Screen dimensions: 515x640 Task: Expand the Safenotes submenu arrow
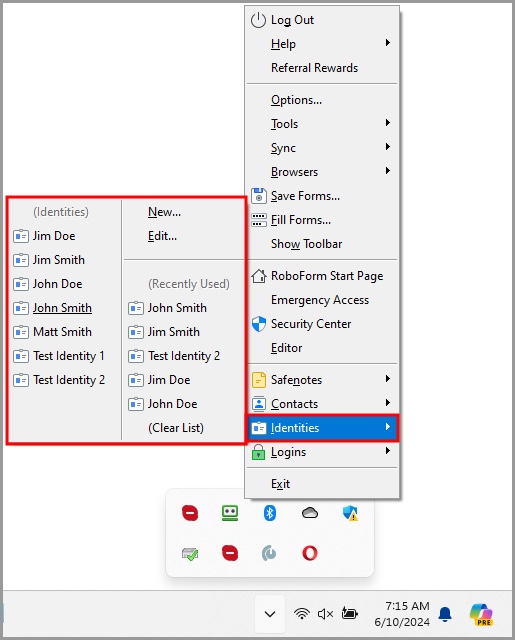click(x=388, y=379)
